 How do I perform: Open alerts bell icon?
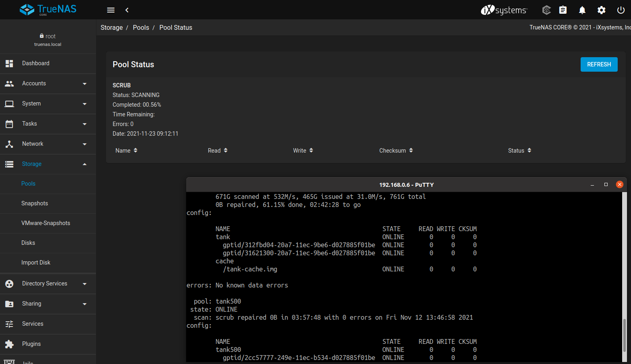click(x=582, y=10)
